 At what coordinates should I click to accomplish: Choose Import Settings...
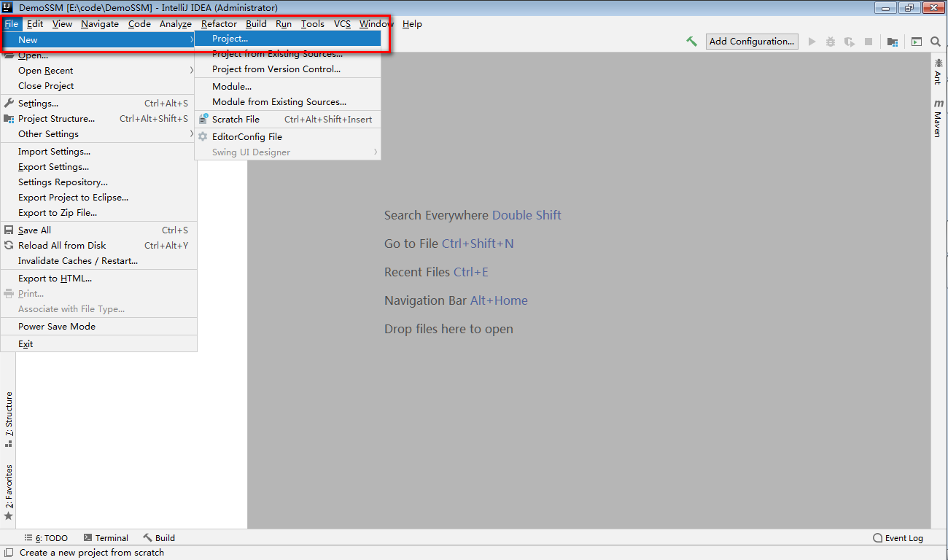[x=98, y=152]
